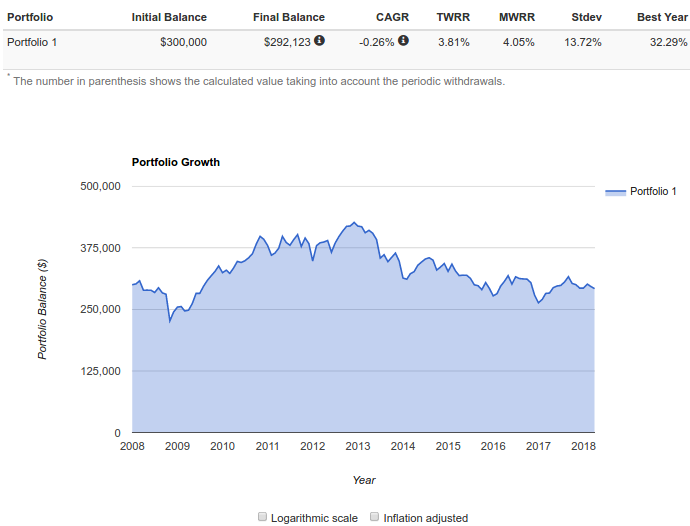Click the MWRR column header

[x=517, y=17]
